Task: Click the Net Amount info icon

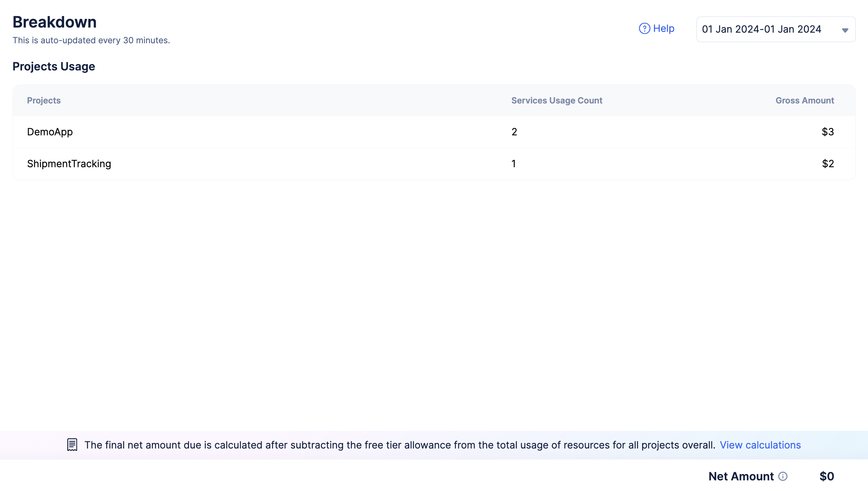Action: coord(783,476)
